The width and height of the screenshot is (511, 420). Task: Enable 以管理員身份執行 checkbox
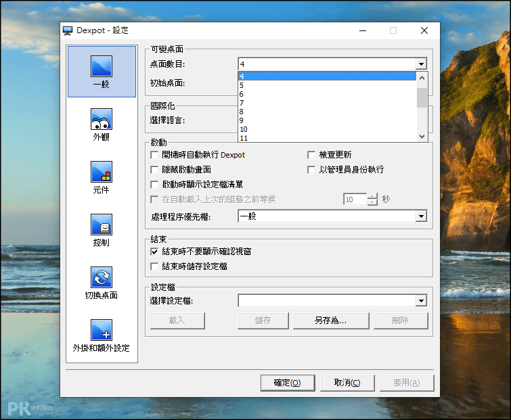click(311, 170)
